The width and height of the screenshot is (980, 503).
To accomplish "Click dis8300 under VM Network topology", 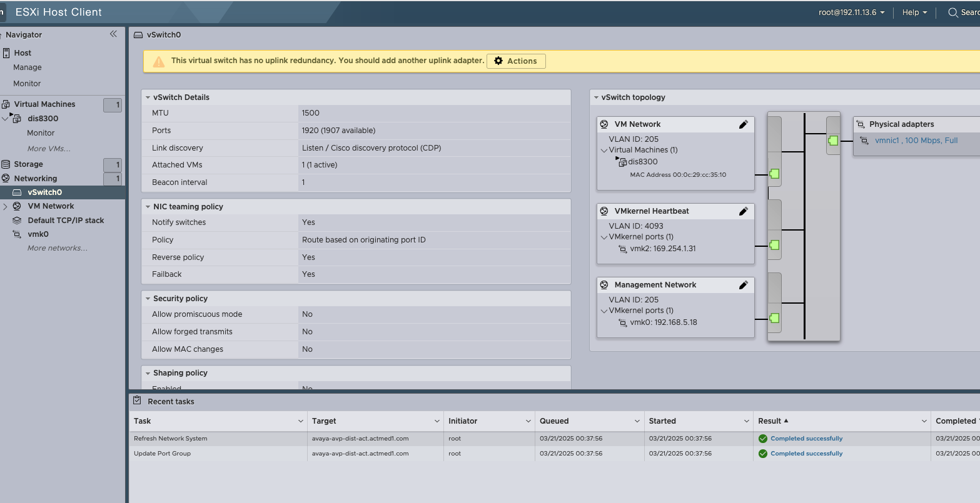I will click(x=643, y=162).
